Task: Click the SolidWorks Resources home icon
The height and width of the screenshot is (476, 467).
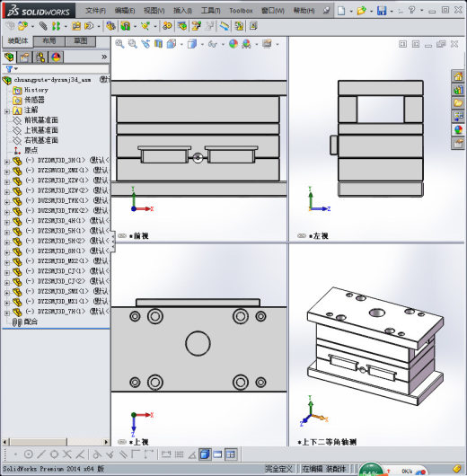Action: pos(458,76)
